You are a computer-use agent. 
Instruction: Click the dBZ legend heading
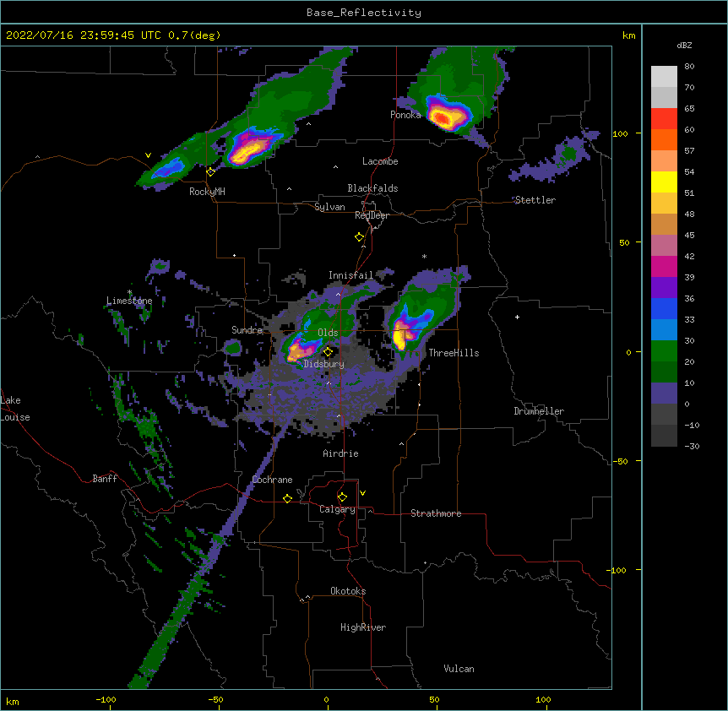point(684,45)
